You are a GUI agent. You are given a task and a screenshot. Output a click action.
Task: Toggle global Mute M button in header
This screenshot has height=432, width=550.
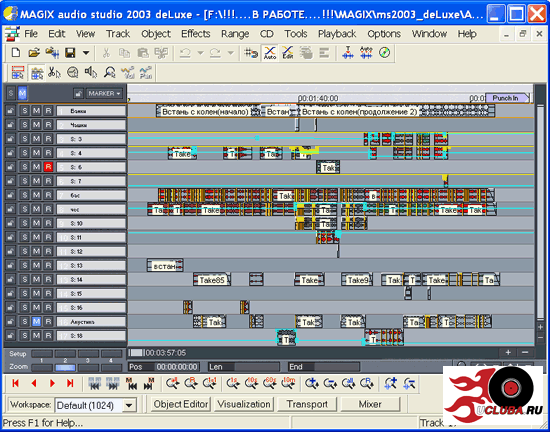pos(22,93)
